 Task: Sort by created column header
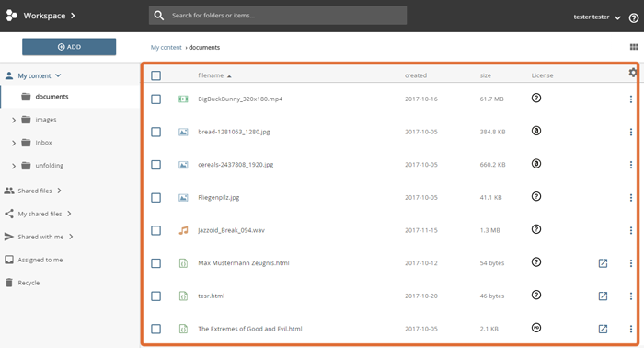[416, 75]
